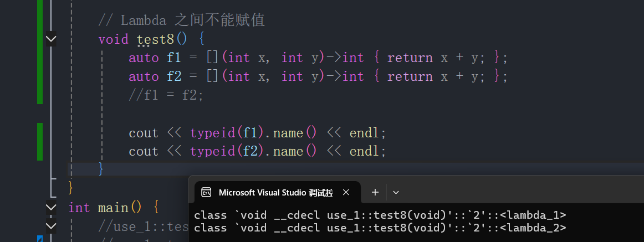
Task: Close the Microsoft Visual Studio console tab
Action: point(346,192)
